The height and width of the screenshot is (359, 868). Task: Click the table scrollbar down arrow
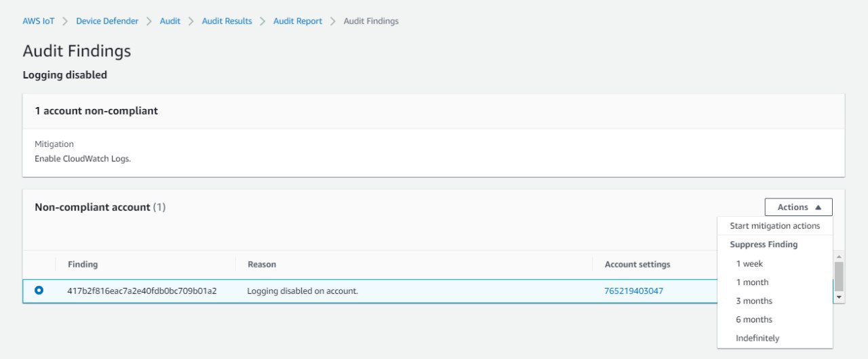pos(840,297)
